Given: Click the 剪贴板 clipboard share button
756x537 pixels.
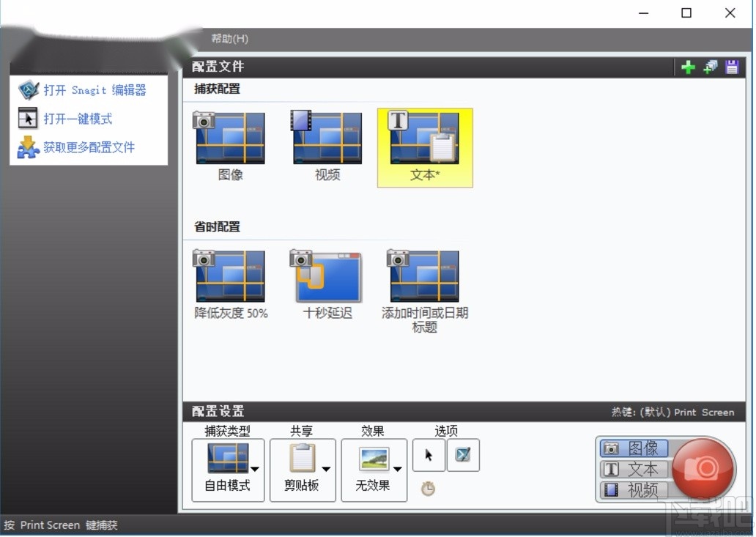Looking at the screenshot, I should [x=303, y=470].
